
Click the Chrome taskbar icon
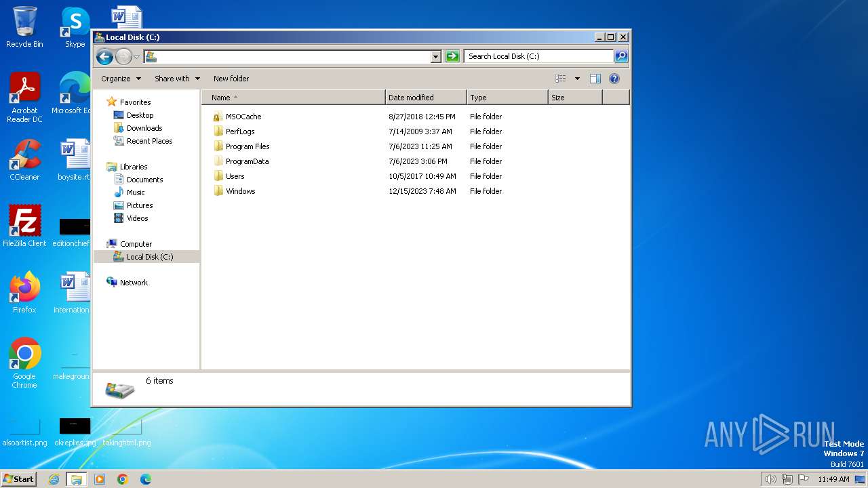[123, 479]
